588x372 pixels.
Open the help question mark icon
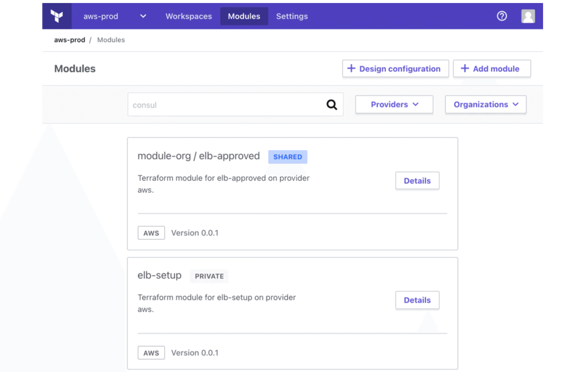pos(502,16)
